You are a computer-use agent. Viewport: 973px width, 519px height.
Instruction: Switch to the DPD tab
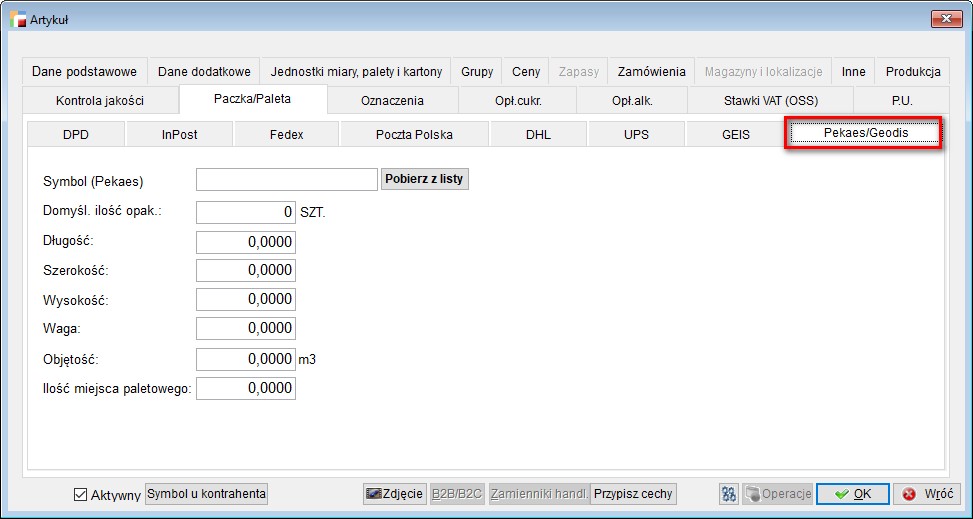[x=76, y=134]
